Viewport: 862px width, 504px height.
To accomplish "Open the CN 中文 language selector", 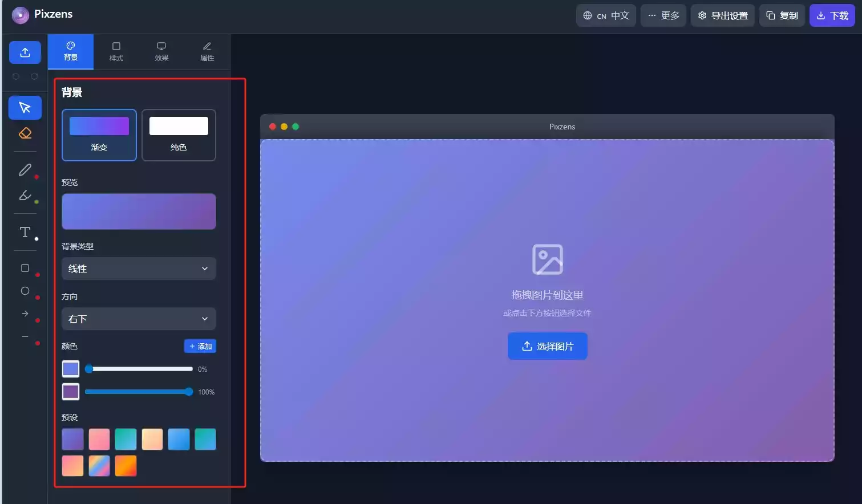I will coord(606,15).
